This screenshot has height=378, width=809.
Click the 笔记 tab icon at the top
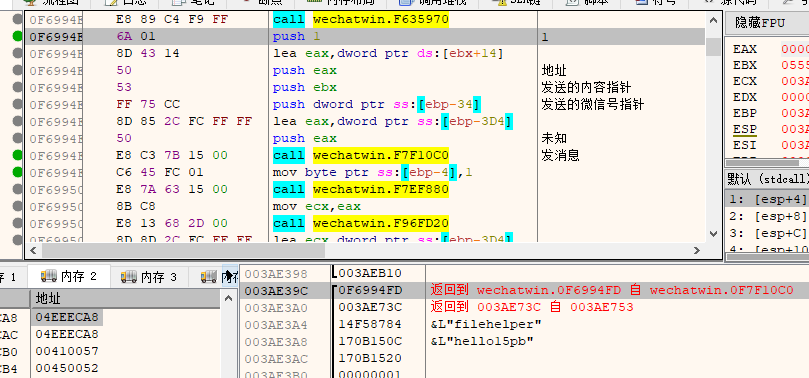pyautogui.click(x=177, y=3)
